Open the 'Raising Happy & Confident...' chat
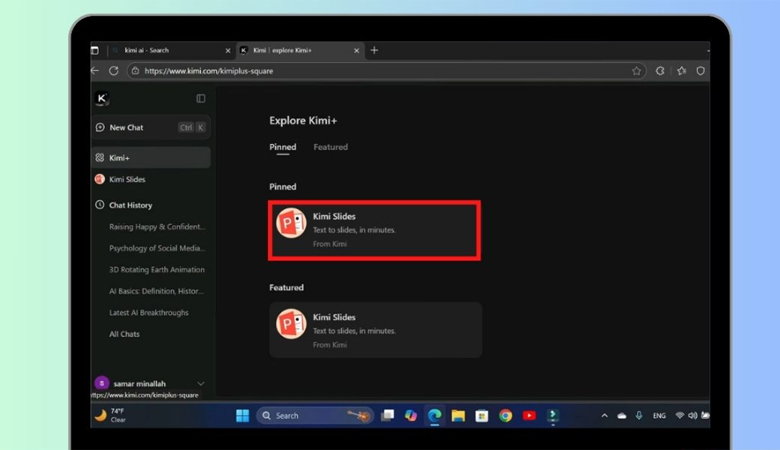The height and width of the screenshot is (450, 780). pos(157,227)
